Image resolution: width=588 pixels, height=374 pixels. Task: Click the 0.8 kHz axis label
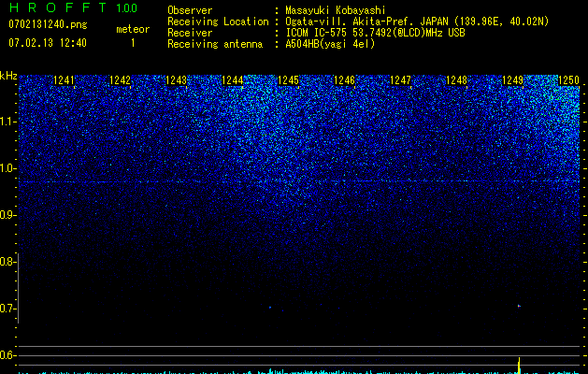7,262
